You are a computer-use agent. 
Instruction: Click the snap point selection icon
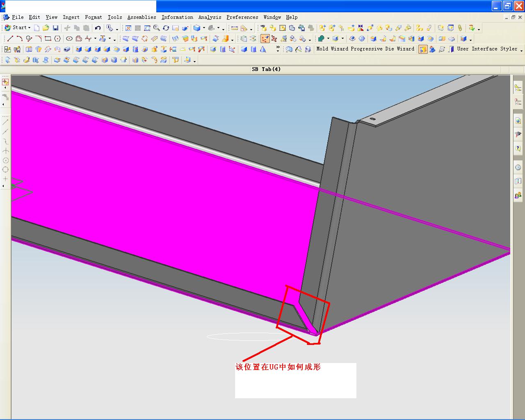(x=5, y=82)
